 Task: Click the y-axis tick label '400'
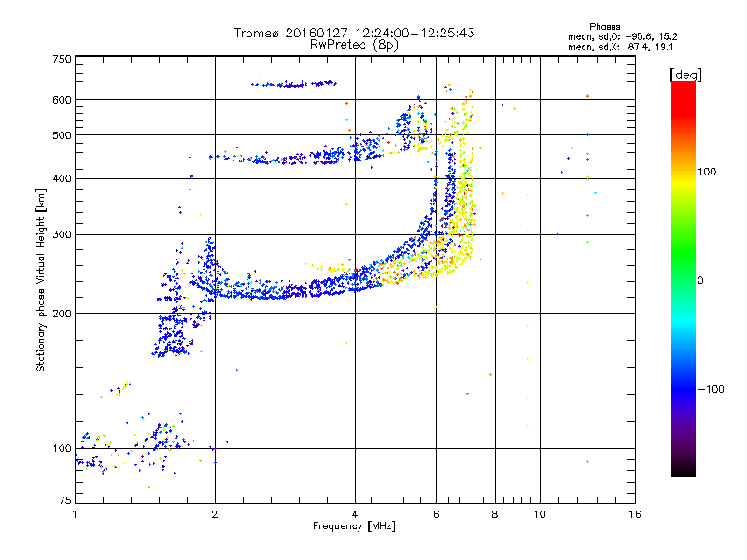[x=62, y=178]
